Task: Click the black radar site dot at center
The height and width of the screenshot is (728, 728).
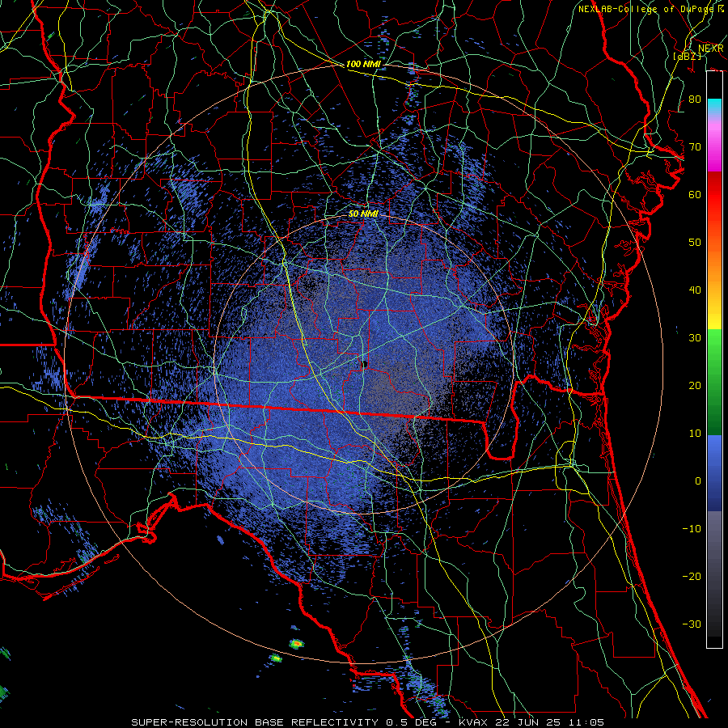Action: [x=364, y=364]
